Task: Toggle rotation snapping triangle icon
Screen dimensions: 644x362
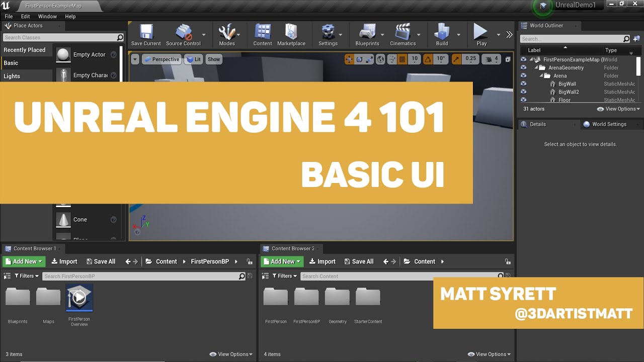Action: 428,59
